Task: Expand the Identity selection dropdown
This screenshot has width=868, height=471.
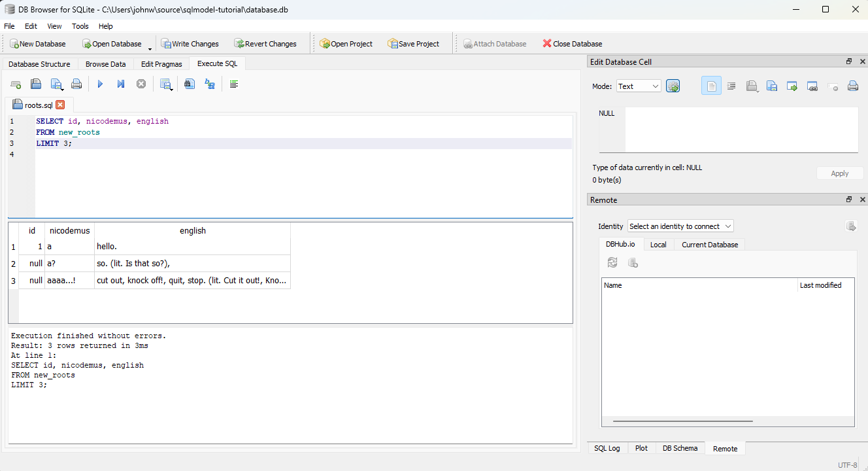Action: (x=680, y=226)
